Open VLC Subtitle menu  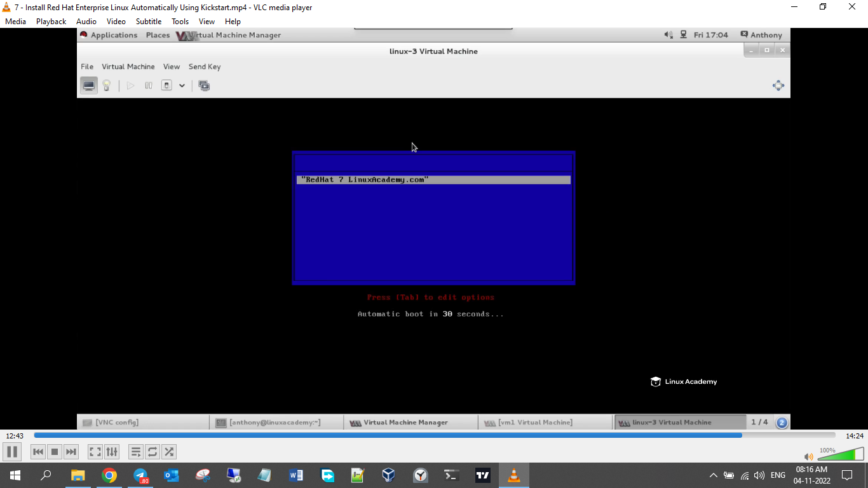[149, 22]
